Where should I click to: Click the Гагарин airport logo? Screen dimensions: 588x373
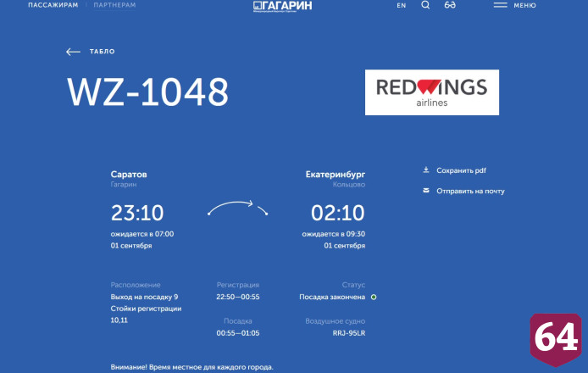point(282,6)
